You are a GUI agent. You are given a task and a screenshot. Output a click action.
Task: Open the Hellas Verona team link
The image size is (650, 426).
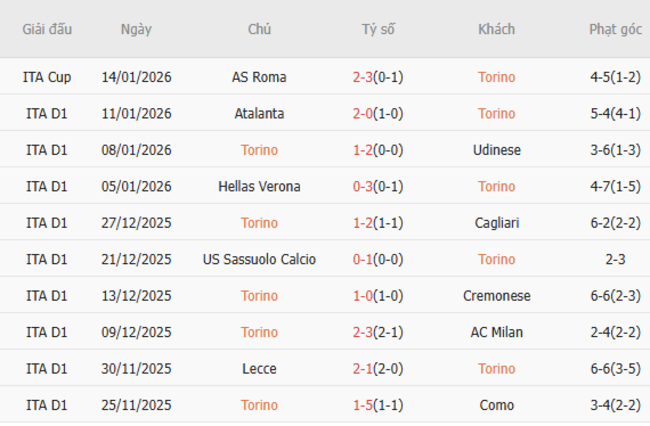[259, 186]
